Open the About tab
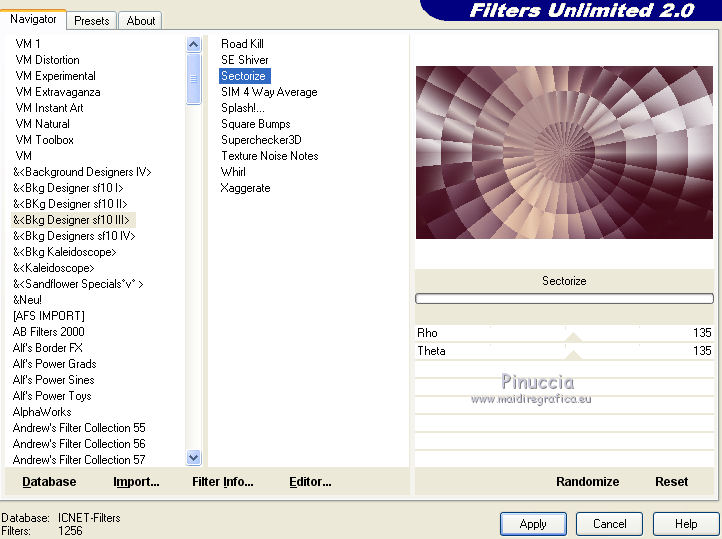The width and height of the screenshot is (722, 539). [x=140, y=21]
